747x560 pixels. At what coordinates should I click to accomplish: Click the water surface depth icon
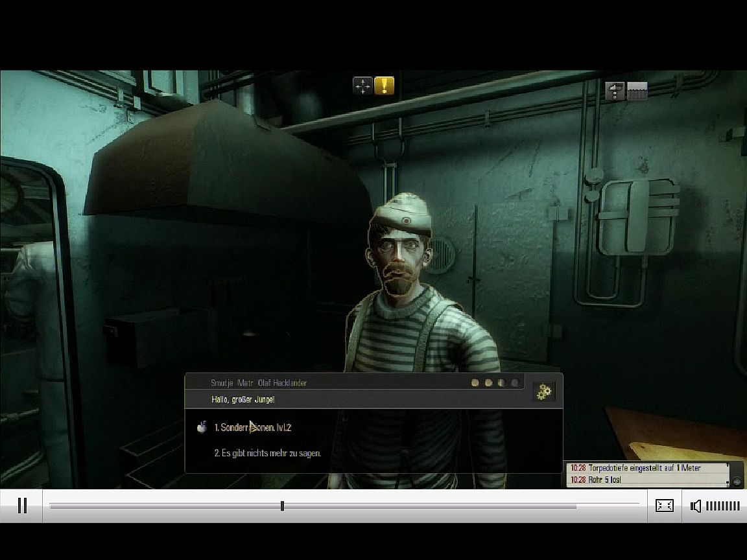637,91
